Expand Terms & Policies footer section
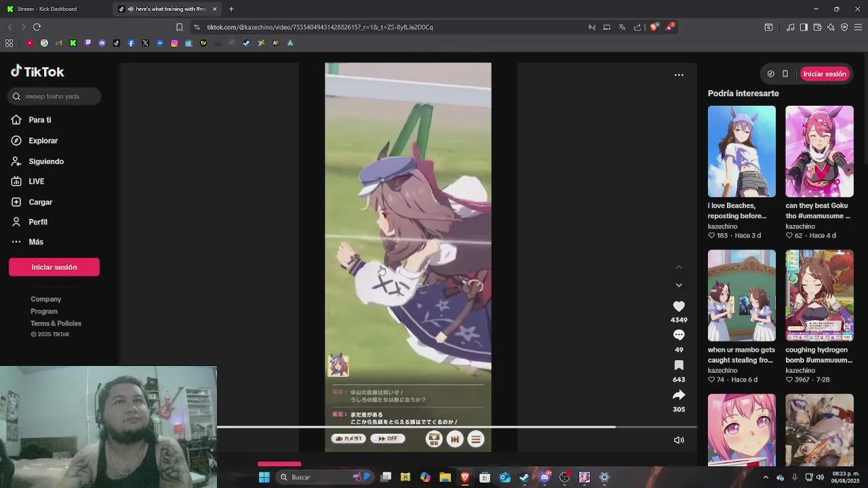This screenshot has width=868, height=488. point(56,323)
